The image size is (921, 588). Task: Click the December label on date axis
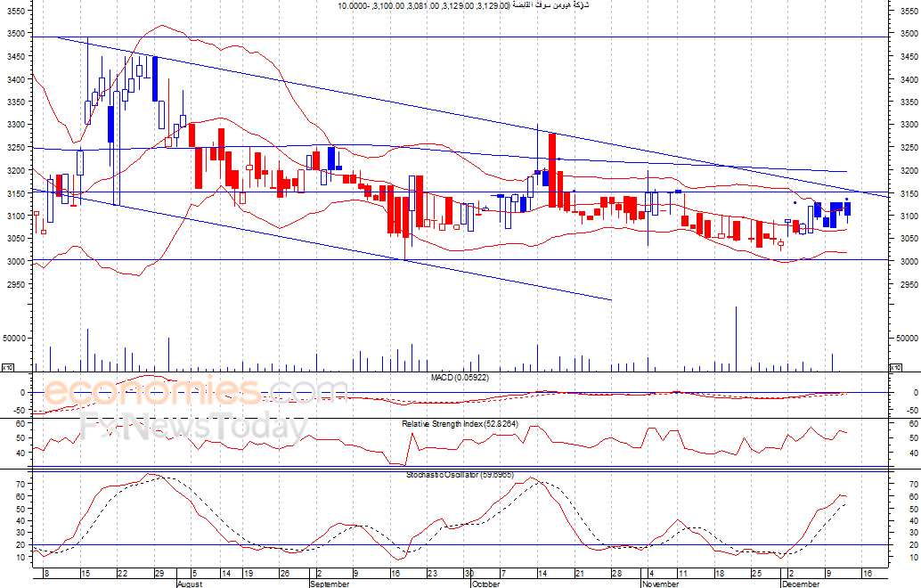800,584
